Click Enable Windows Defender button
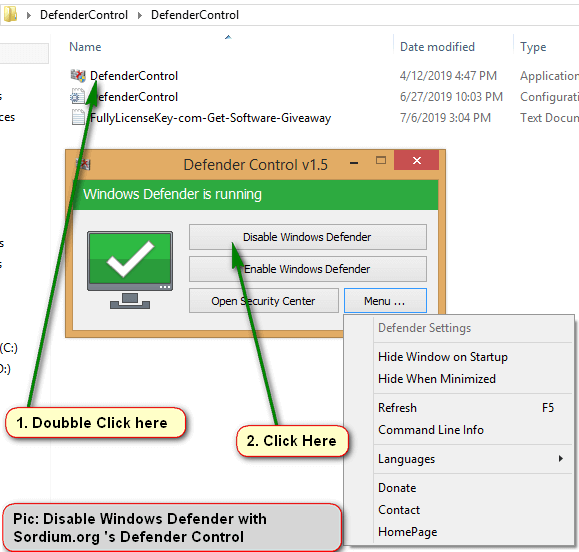The image size is (579, 552). [x=308, y=269]
